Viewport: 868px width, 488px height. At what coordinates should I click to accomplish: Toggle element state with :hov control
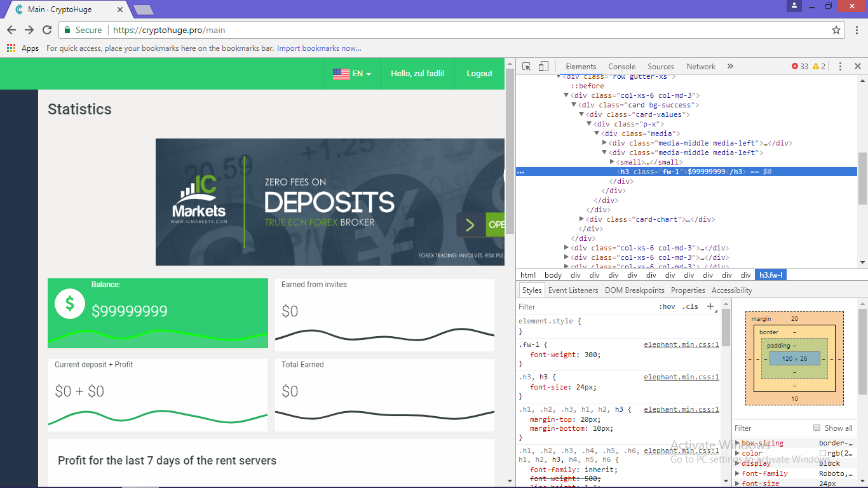[668, 306]
